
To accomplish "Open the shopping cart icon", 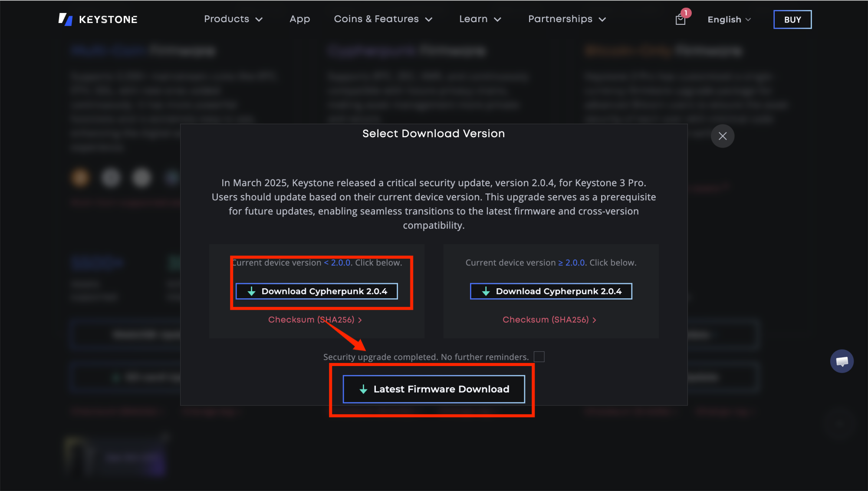I will pos(680,20).
